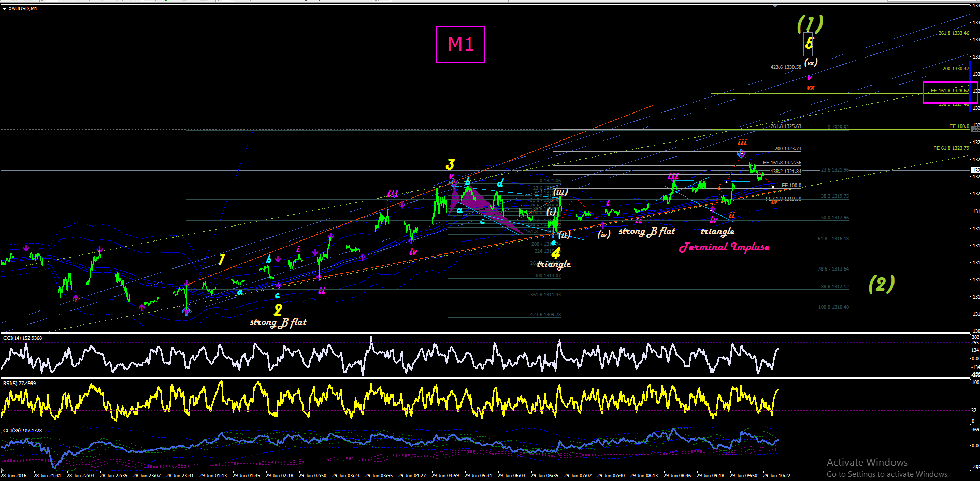Select the 61.8 - 1316.18 retracement label
The height and width of the screenshot is (481, 980).
pos(833,239)
